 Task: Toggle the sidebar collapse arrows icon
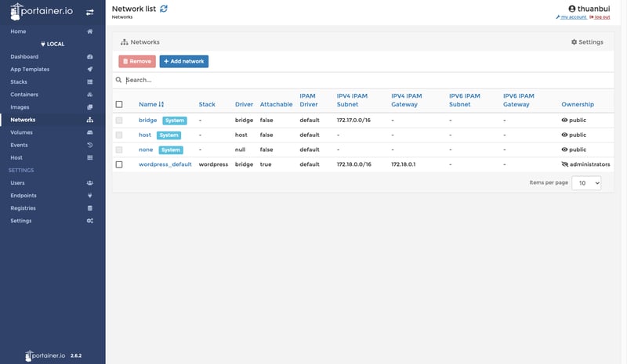pos(89,13)
